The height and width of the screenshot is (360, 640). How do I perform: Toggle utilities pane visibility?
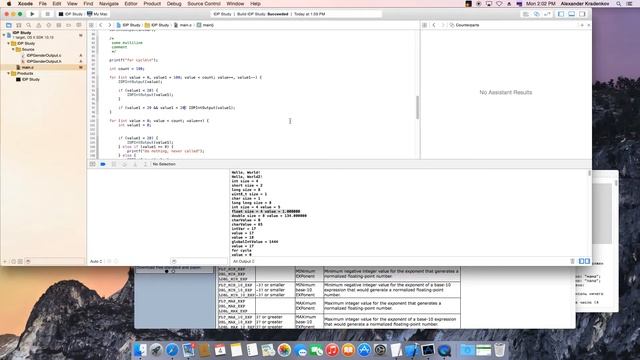(x=582, y=14)
